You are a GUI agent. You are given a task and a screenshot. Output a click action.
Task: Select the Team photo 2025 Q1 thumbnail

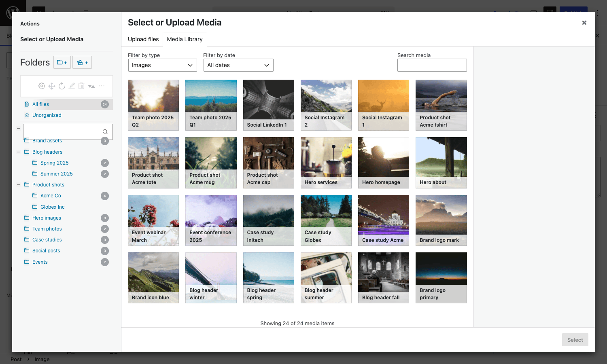pyautogui.click(x=211, y=105)
